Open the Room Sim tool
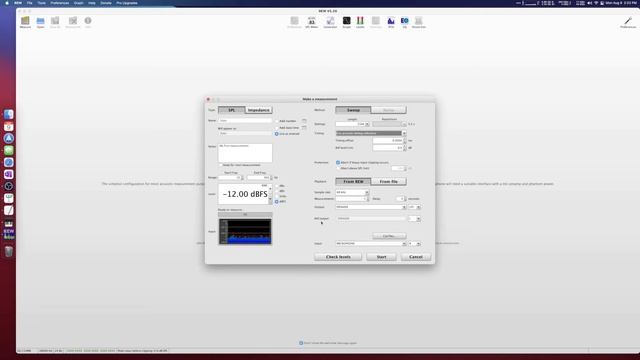 pyautogui.click(x=419, y=22)
